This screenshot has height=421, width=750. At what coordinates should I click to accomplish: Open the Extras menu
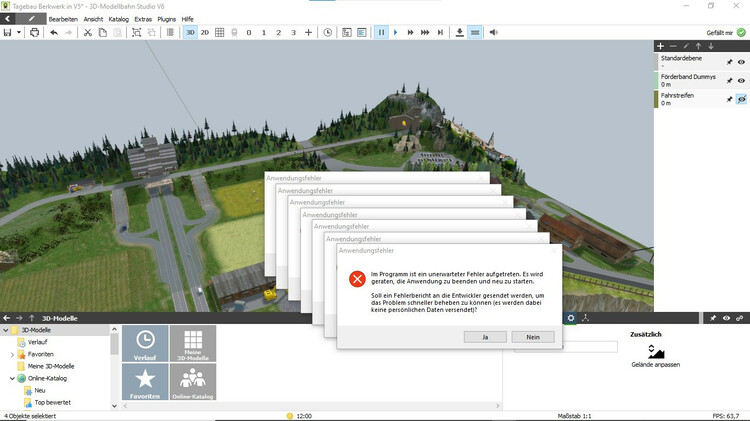[143, 19]
